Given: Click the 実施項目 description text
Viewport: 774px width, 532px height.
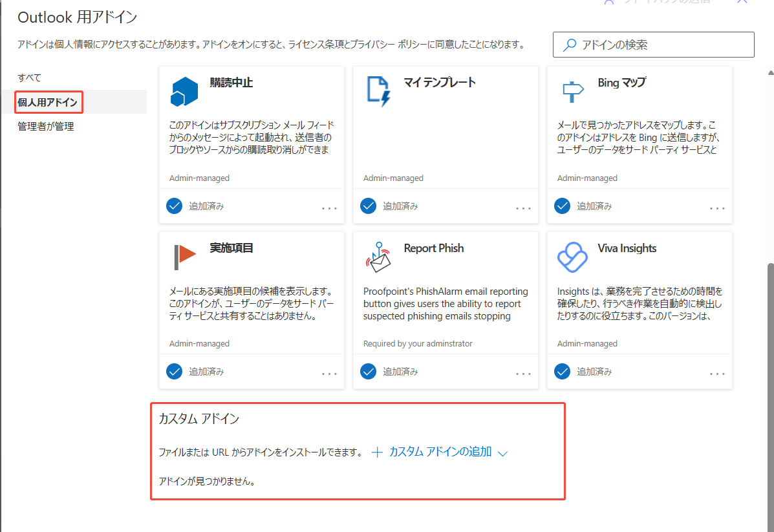Looking at the screenshot, I should pyautogui.click(x=252, y=304).
